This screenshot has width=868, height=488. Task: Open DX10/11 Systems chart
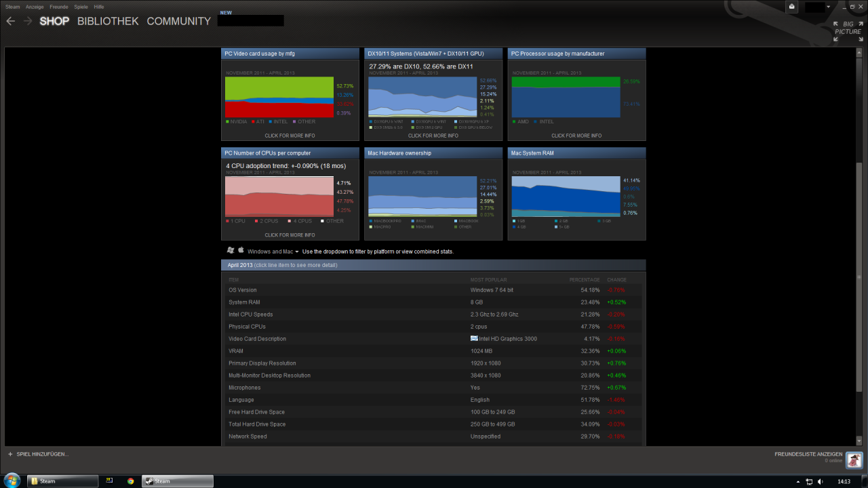[433, 94]
